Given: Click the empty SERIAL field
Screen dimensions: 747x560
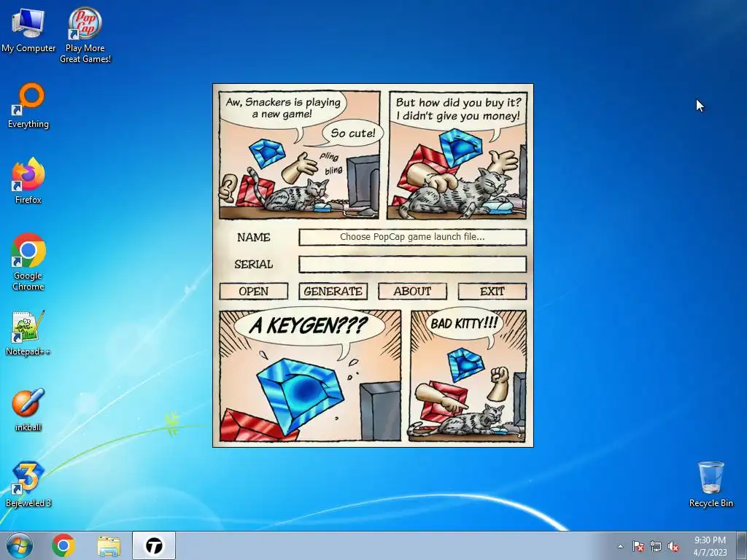Looking at the screenshot, I should coord(413,264).
